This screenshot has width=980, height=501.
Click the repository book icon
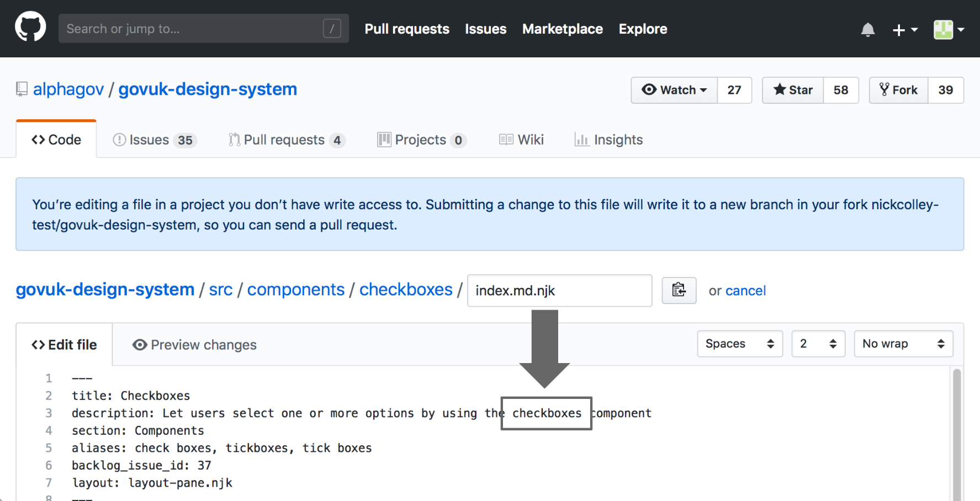21,88
